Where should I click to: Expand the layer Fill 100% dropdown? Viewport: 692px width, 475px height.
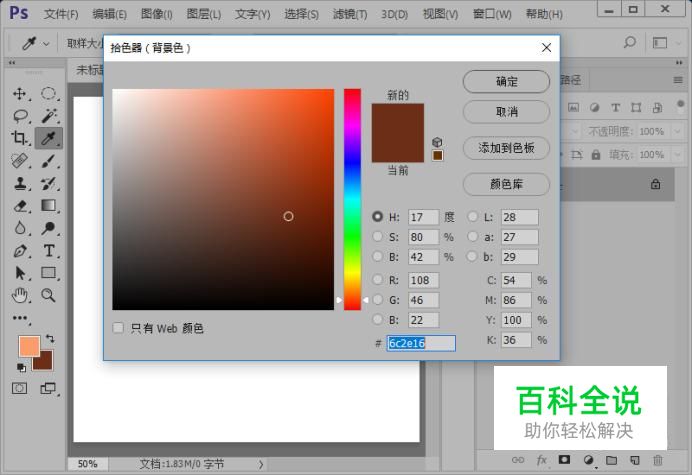coord(678,155)
